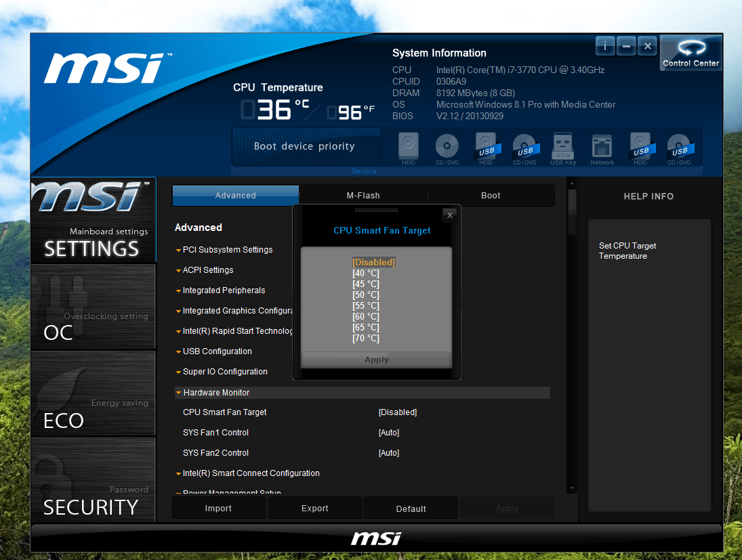Expand Intel(R) Smart Connect Configuration
The width and height of the screenshot is (742, 560).
coord(247,473)
